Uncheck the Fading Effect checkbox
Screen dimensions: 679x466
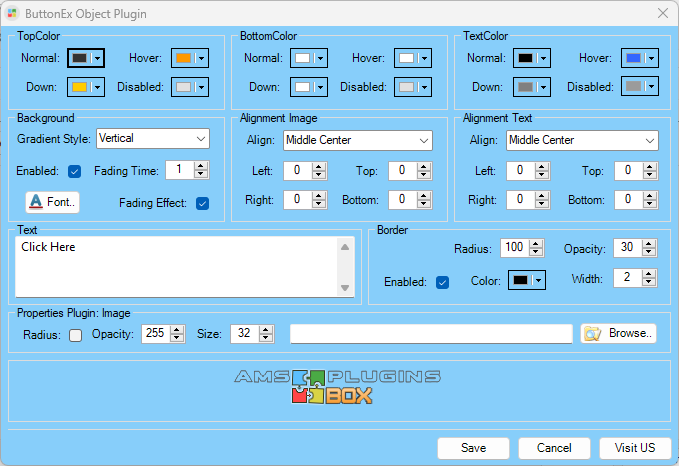point(202,204)
